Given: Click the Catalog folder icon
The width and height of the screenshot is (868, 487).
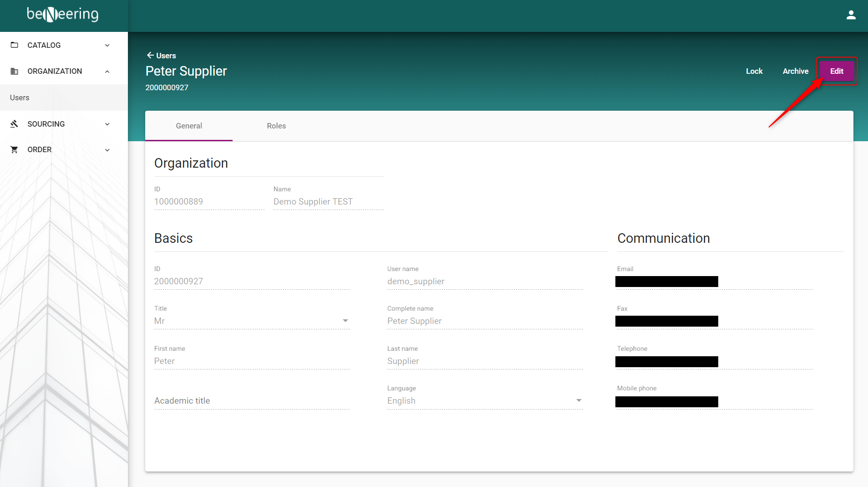Looking at the screenshot, I should (x=15, y=45).
